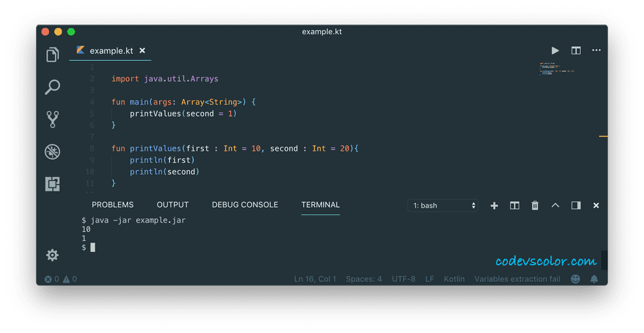The image size is (644, 333).
Task: Open the Debug sidebar icon
Action: tap(52, 151)
